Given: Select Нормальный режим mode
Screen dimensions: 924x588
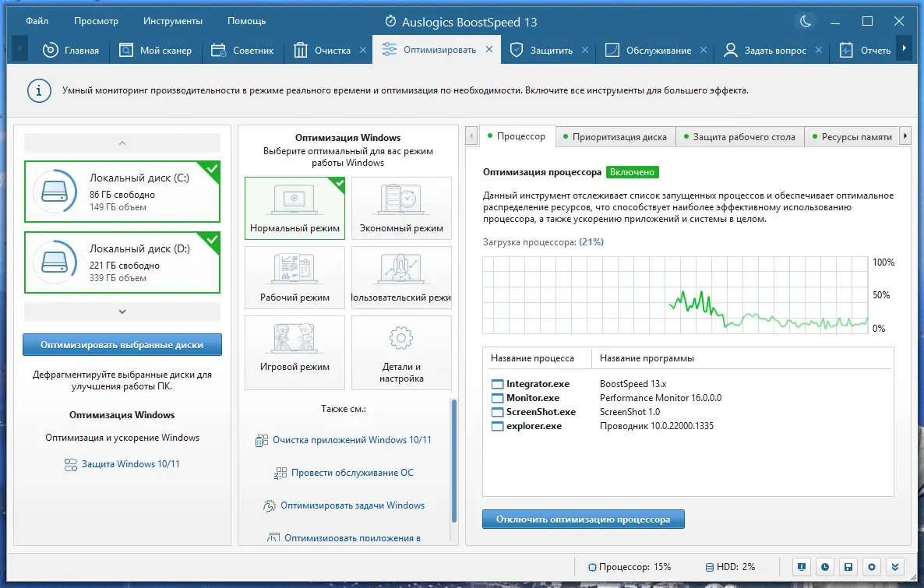Looking at the screenshot, I should coord(294,208).
